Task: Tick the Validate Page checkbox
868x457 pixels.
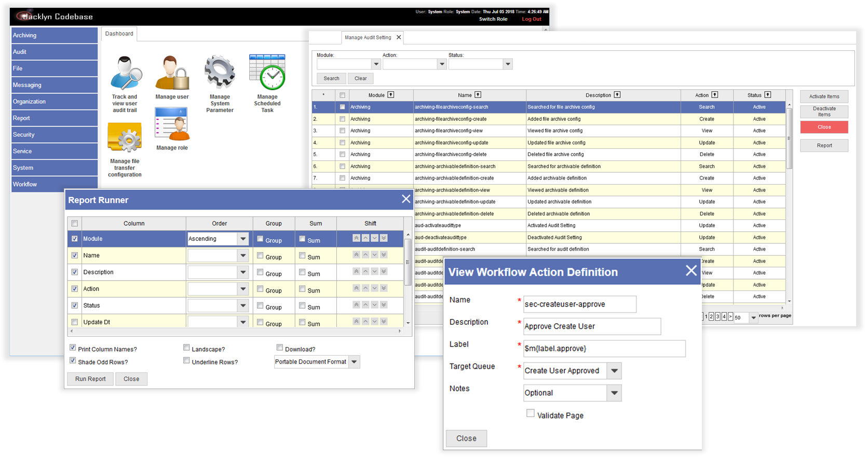Action: [530, 413]
